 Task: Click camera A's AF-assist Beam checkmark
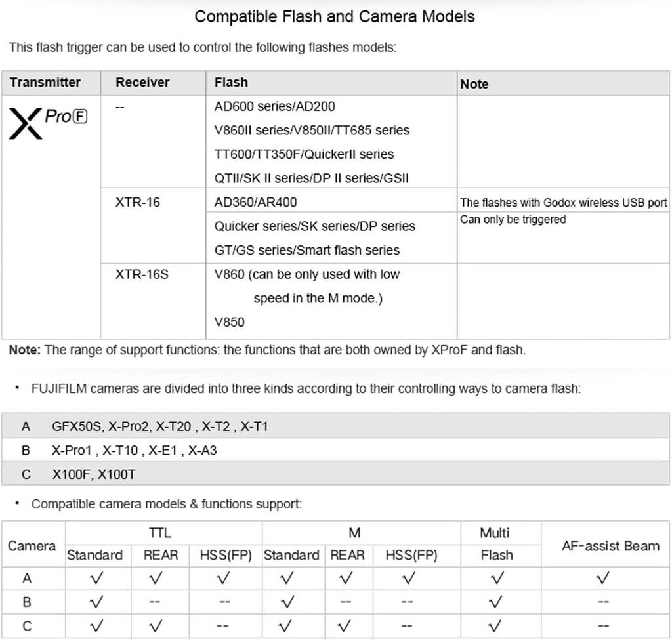(x=603, y=578)
